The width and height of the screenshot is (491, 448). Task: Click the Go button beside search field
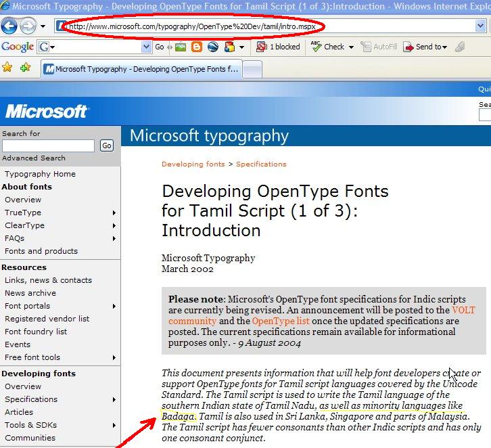106,145
